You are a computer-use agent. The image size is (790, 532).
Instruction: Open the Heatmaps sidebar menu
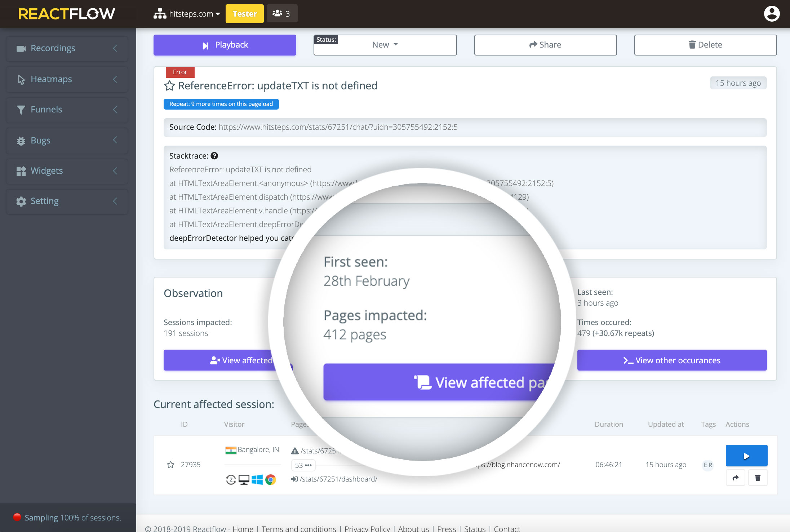click(x=67, y=79)
